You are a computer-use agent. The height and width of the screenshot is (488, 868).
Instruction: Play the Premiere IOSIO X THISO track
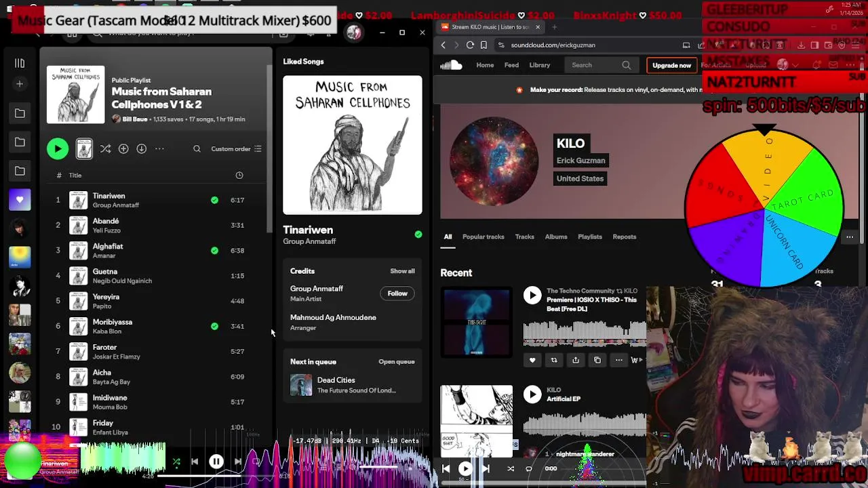coord(532,295)
